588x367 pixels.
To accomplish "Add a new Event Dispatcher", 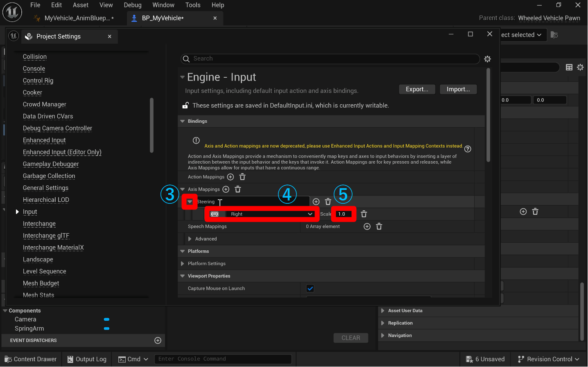I will (158, 340).
